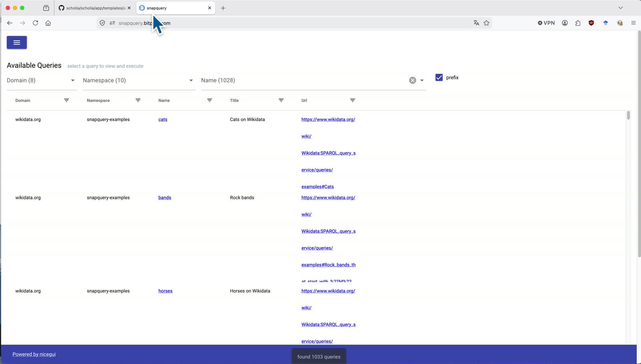Open the tab overview icon beside window controls

pos(46,8)
